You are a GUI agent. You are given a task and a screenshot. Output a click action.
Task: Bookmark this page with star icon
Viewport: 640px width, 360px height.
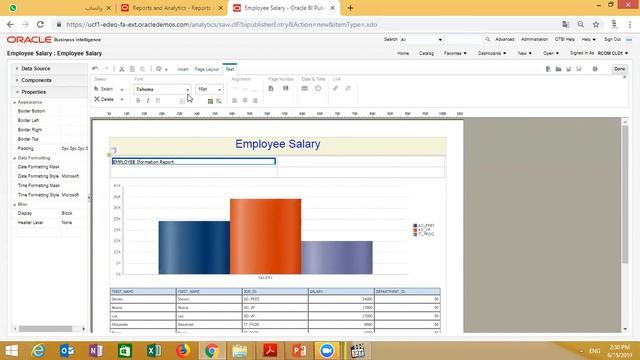pyautogui.click(x=596, y=24)
